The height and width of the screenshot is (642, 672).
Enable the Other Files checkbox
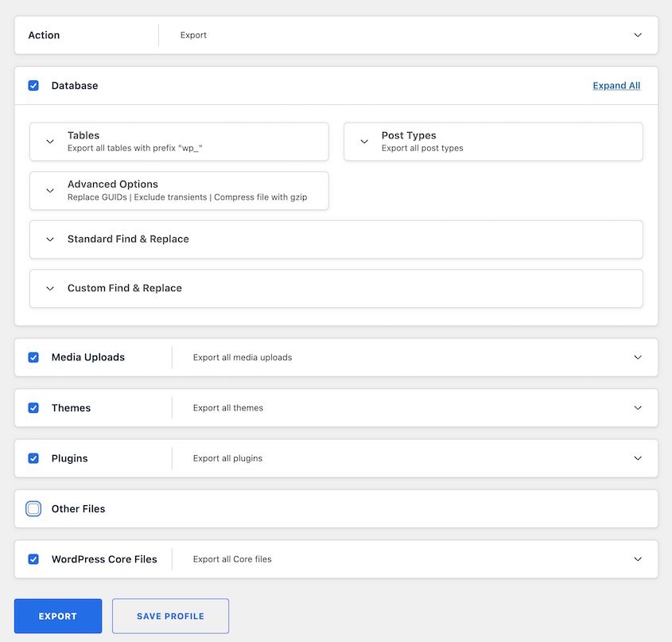33,508
